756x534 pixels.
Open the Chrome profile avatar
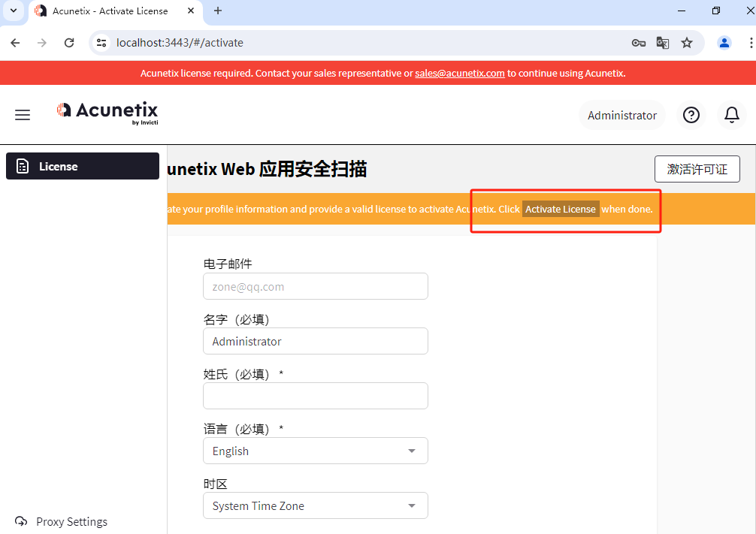click(x=724, y=43)
